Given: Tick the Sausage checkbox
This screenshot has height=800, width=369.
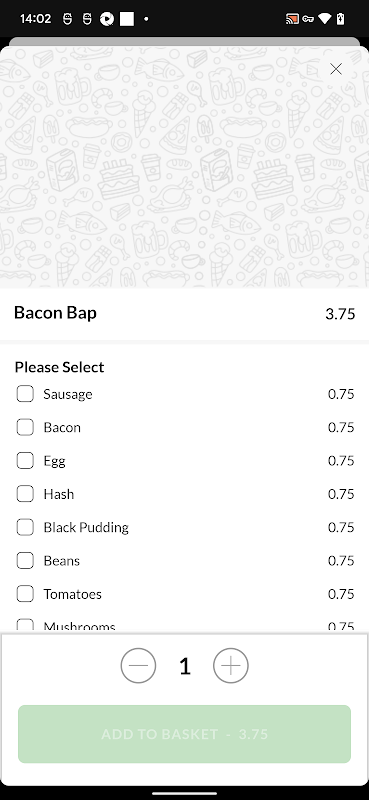Looking at the screenshot, I should pyautogui.click(x=25, y=394).
